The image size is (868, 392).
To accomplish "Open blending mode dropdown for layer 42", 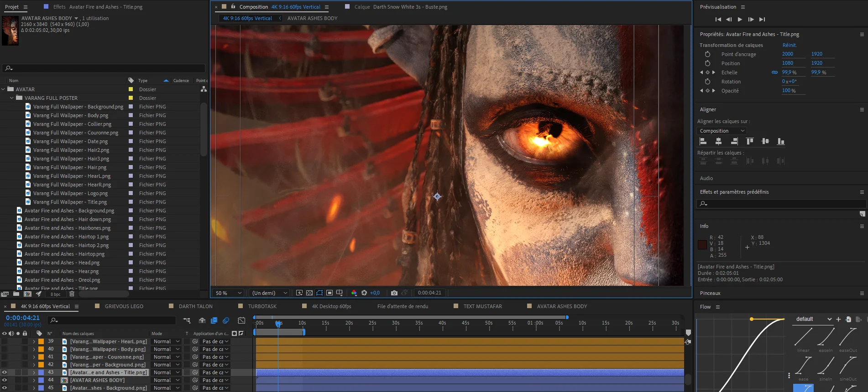I will click(x=167, y=365).
